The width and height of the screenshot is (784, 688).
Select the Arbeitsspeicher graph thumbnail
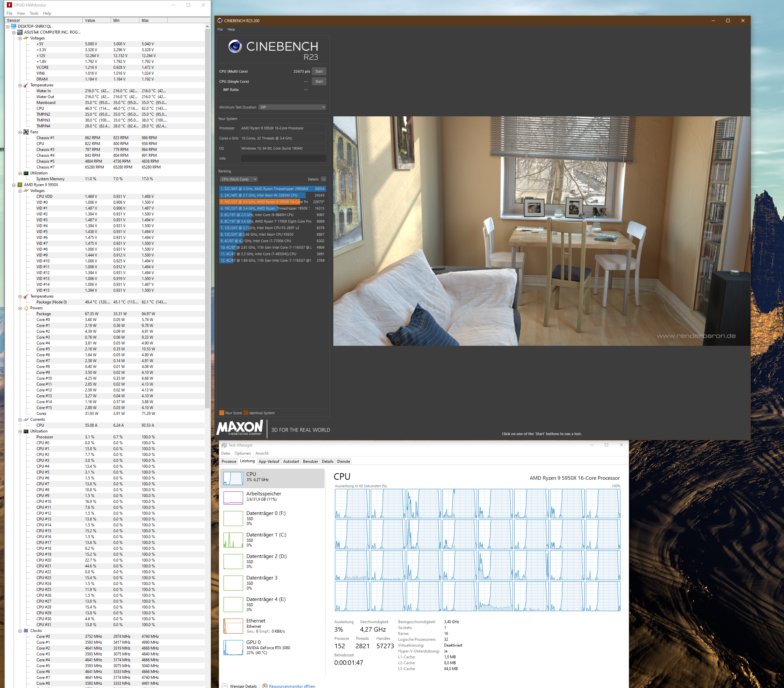pos(233,498)
